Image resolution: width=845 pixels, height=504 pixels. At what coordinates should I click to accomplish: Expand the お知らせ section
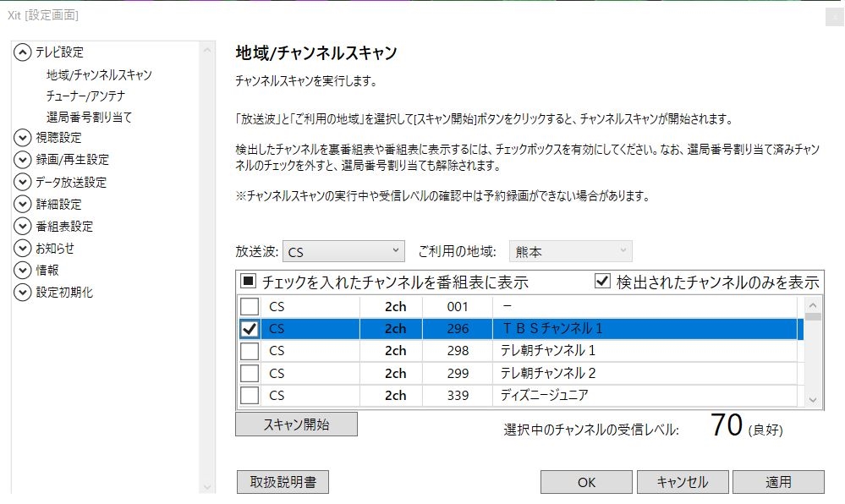[22, 248]
